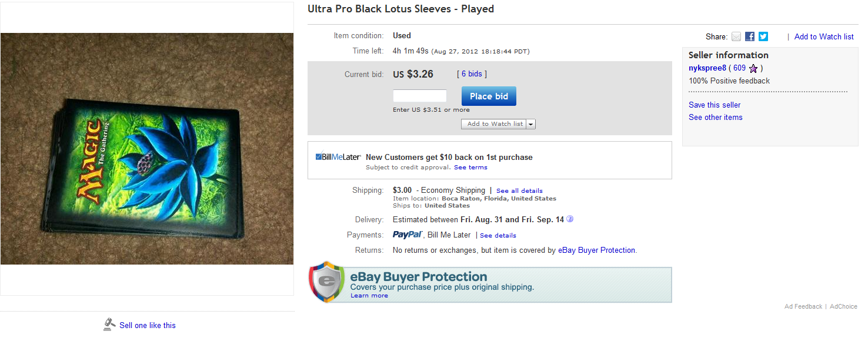
Task: Focus the bid amount input field
Action: click(x=420, y=96)
